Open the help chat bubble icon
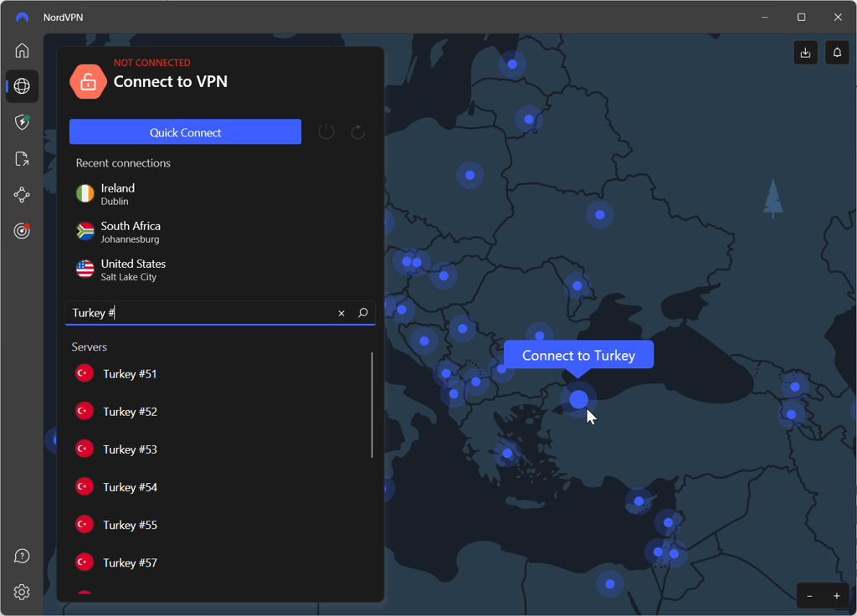The height and width of the screenshot is (616, 857). click(22, 556)
